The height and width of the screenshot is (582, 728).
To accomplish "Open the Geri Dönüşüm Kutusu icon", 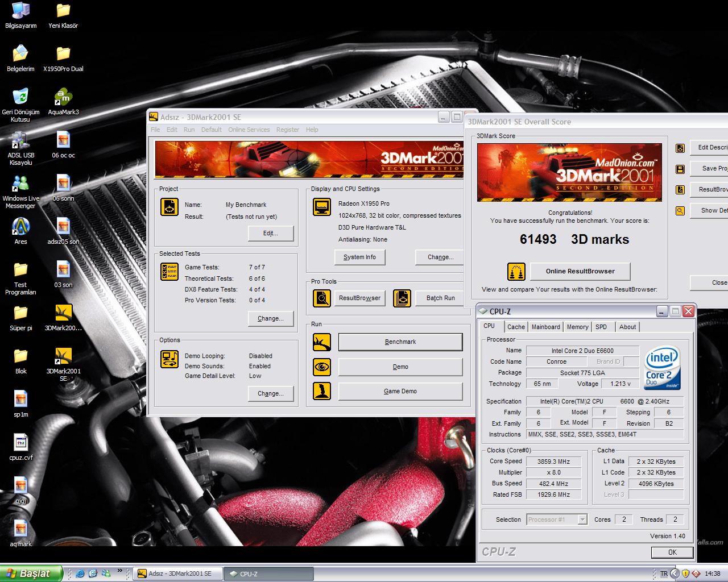I will pos(20,105).
